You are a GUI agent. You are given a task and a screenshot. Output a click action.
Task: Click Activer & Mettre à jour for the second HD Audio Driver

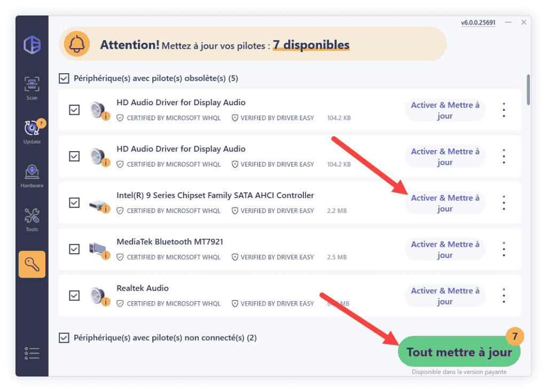tap(445, 156)
